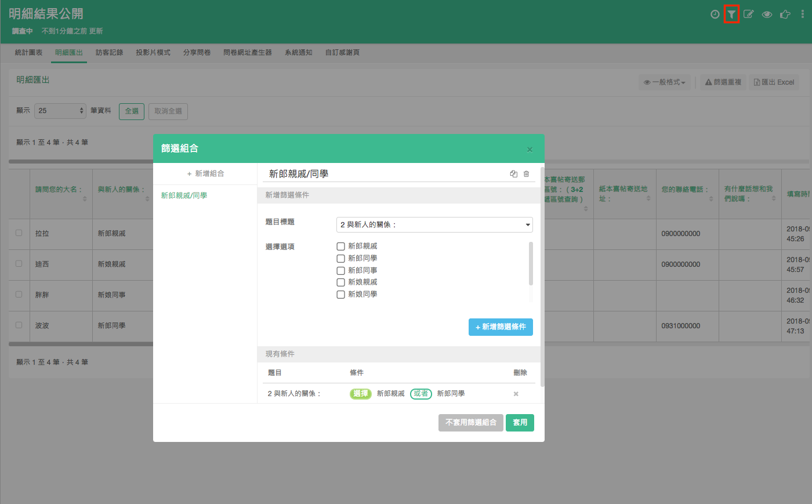Open the history clock icon
This screenshot has height=504, width=812.
(715, 14)
